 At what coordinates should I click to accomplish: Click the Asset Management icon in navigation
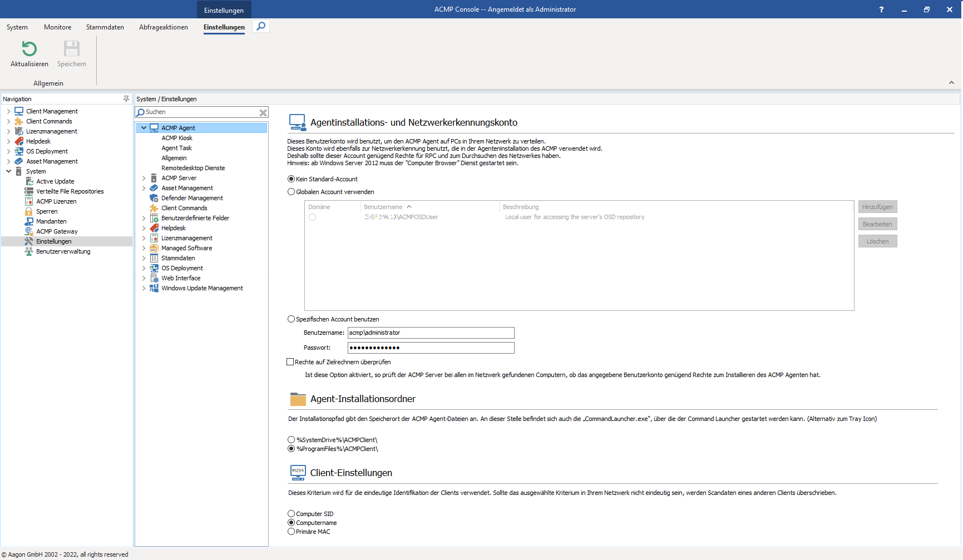19,161
